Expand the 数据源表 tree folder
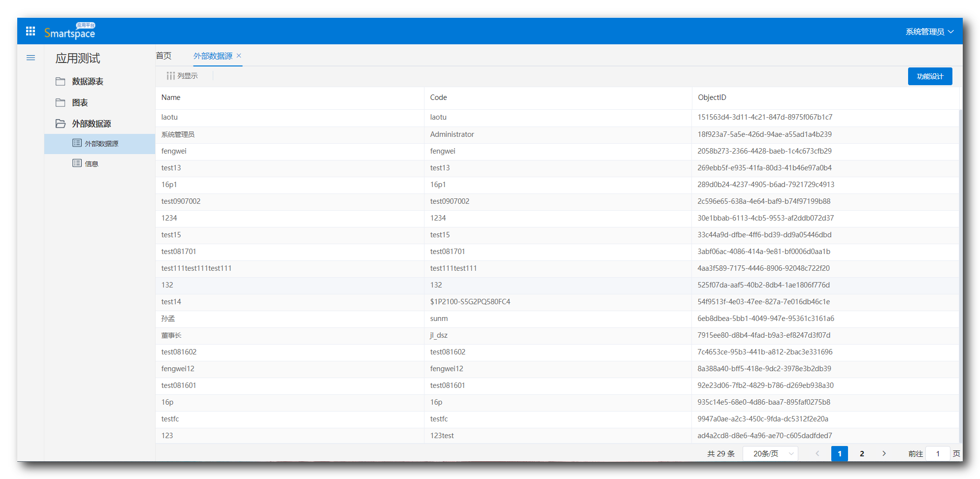 pyautogui.click(x=88, y=81)
